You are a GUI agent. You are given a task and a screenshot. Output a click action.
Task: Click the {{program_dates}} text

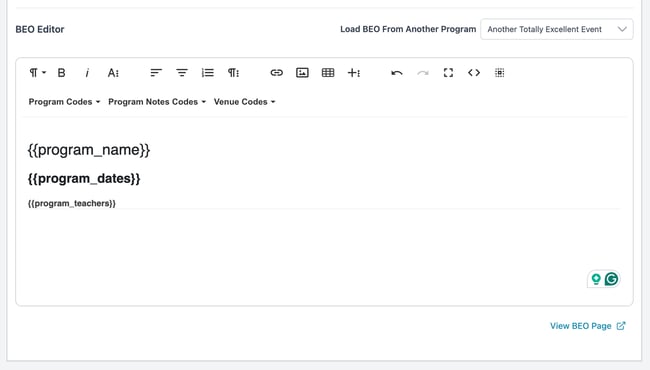(84, 179)
